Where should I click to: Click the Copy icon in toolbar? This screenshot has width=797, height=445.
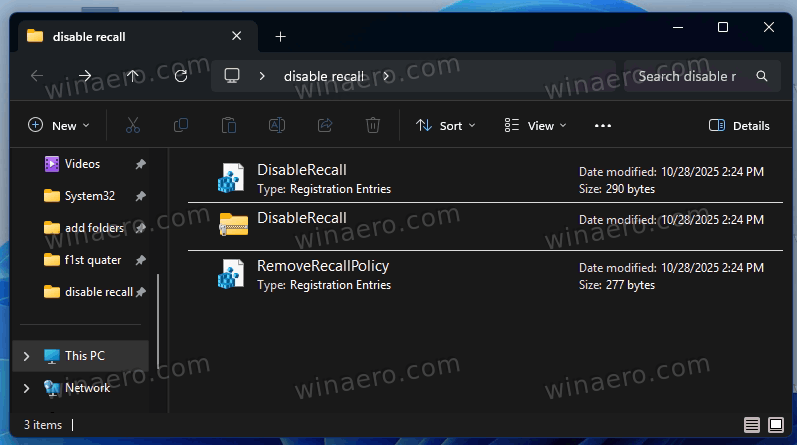pos(180,125)
